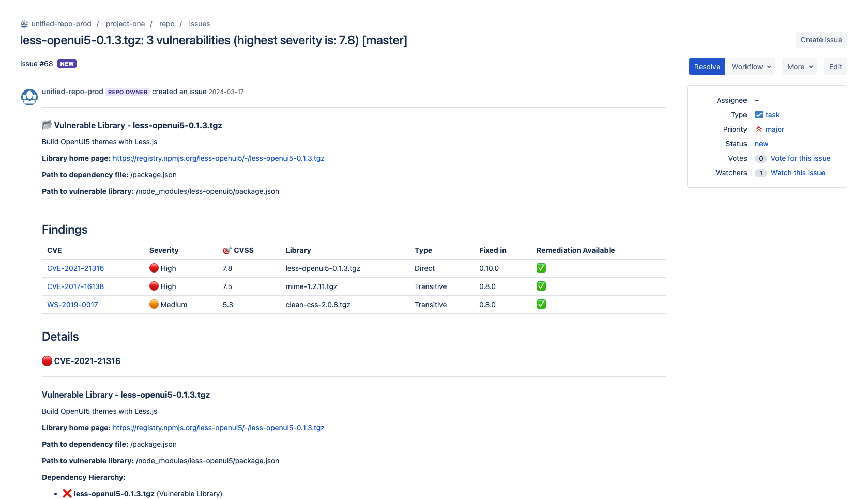
Task: Click the major priority arrow icon
Action: point(759,129)
